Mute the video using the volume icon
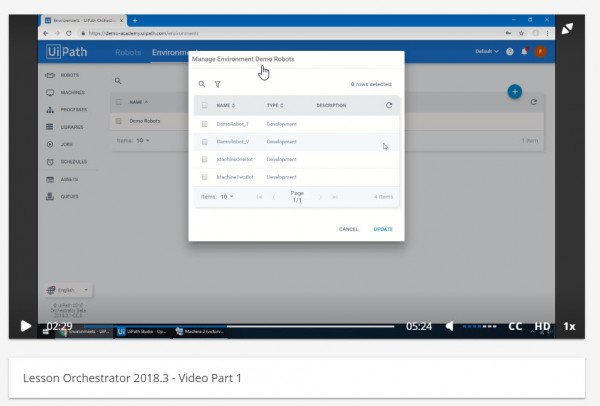Screen dimensions: 600x406 coord(451,326)
